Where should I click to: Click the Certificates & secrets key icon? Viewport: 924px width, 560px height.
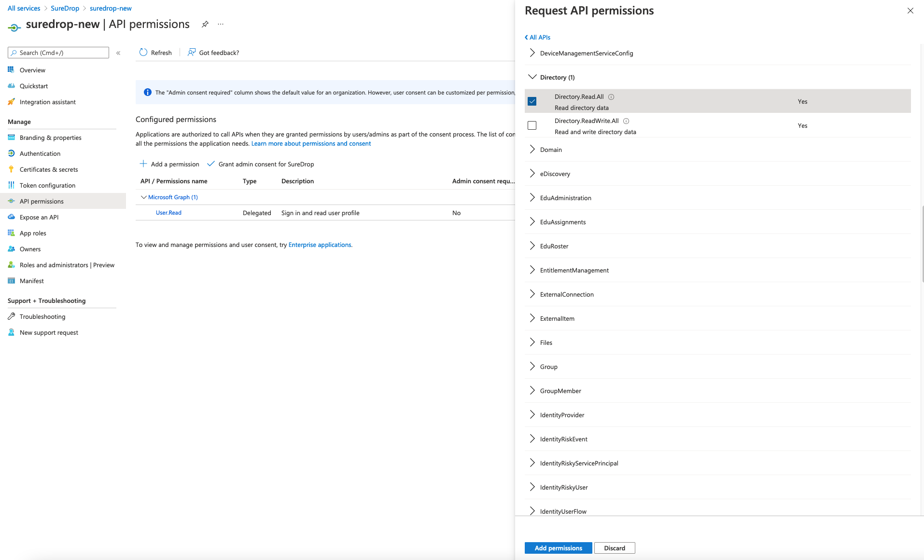[x=11, y=169]
